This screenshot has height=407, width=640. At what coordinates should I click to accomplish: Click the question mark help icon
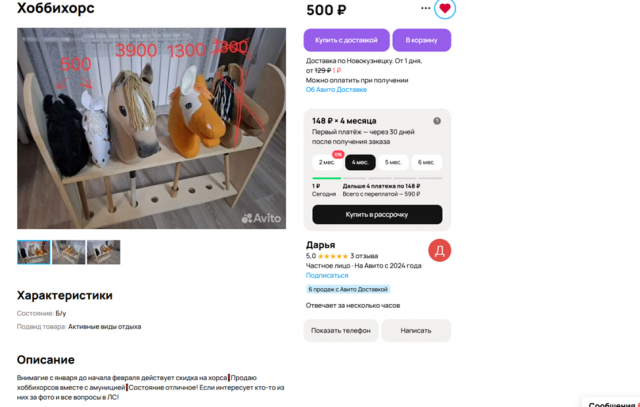coord(437,121)
